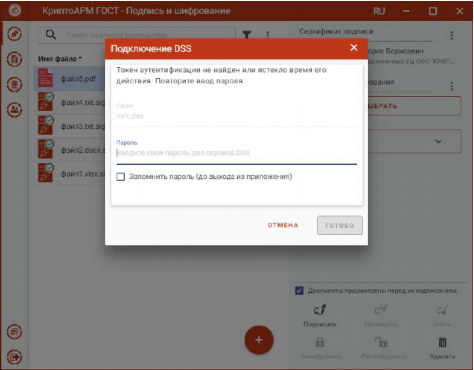Open the documents sidebar icon
The height and width of the screenshot is (370, 474).
click(14, 59)
